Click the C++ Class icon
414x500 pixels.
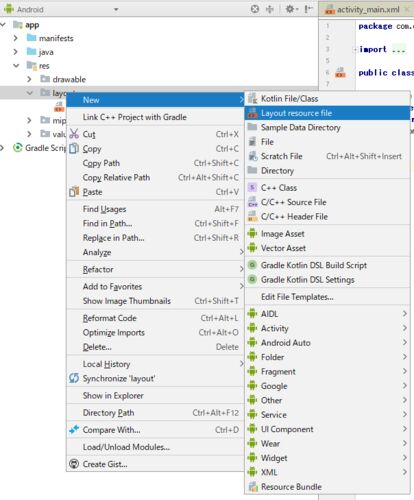(253, 188)
